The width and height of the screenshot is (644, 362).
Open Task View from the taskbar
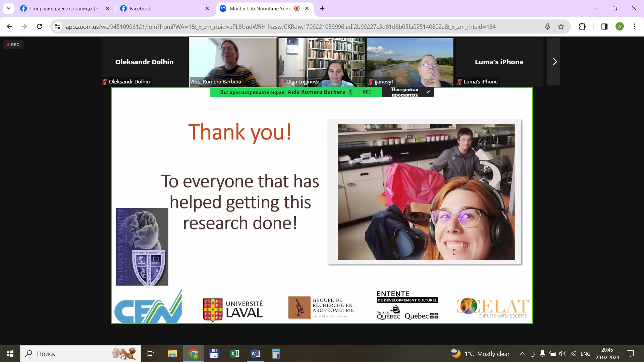click(151, 354)
